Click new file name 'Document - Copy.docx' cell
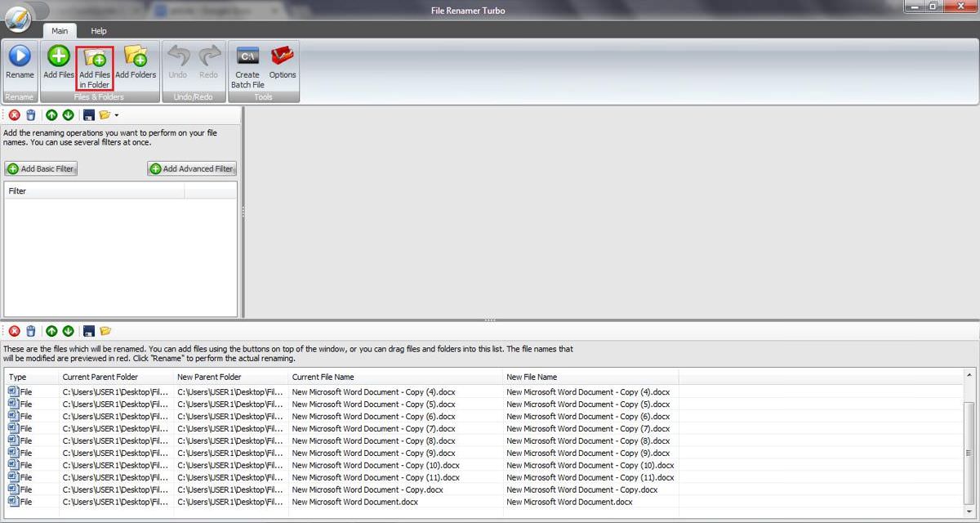This screenshot has width=980, height=523. [581, 490]
